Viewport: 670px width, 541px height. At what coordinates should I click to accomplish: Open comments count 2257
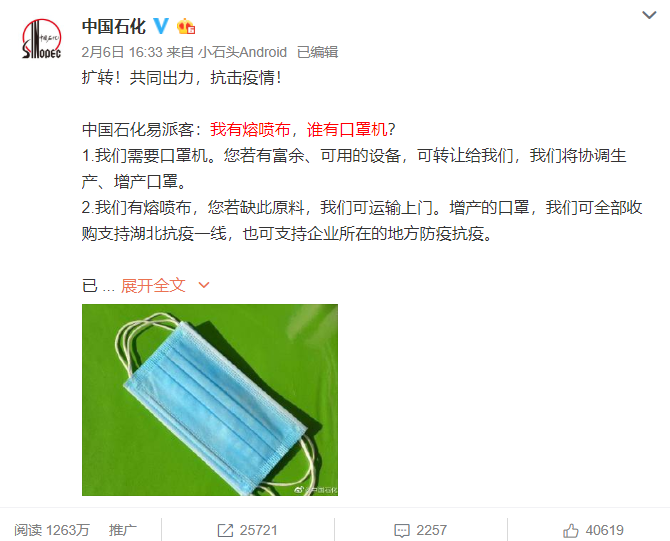[432, 530]
